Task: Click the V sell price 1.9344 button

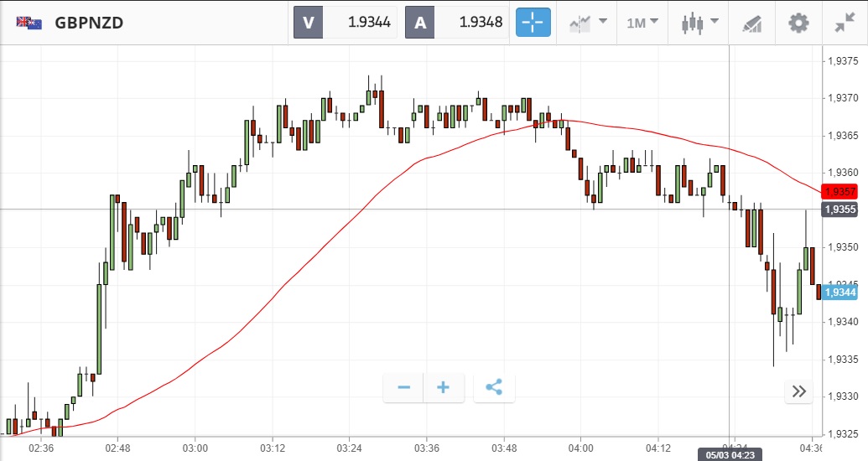Action: (345, 23)
